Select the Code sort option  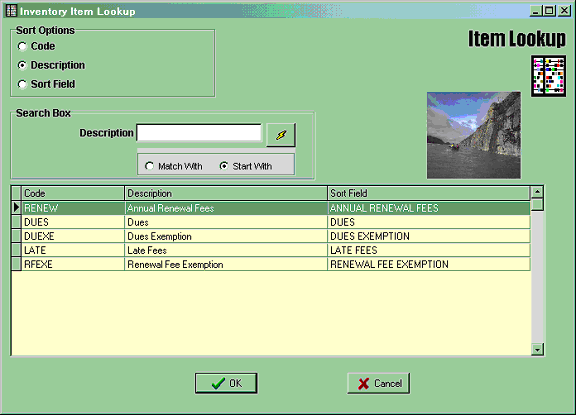[x=22, y=46]
